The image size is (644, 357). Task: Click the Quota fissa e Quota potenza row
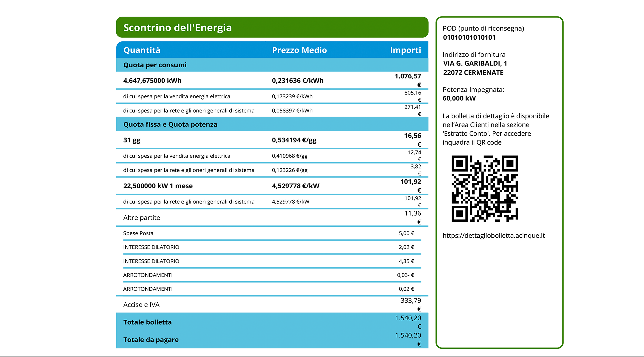click(272, 124)
